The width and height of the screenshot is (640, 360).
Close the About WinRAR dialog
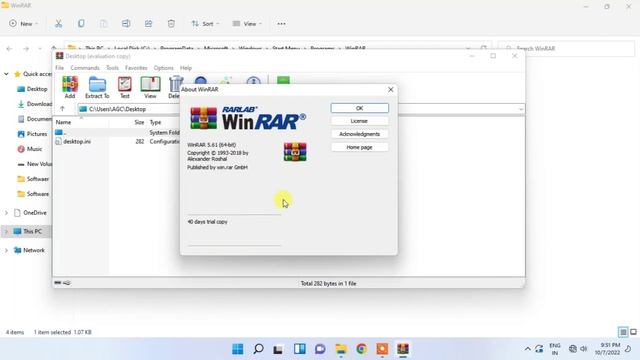[391, 89]
